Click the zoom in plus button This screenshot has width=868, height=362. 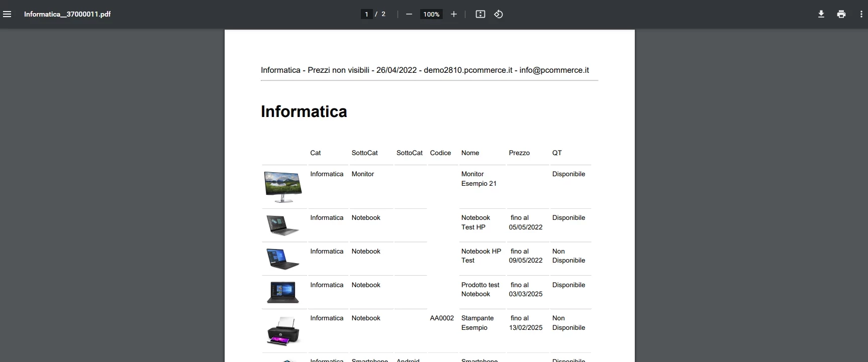click(x=454, y=14)
